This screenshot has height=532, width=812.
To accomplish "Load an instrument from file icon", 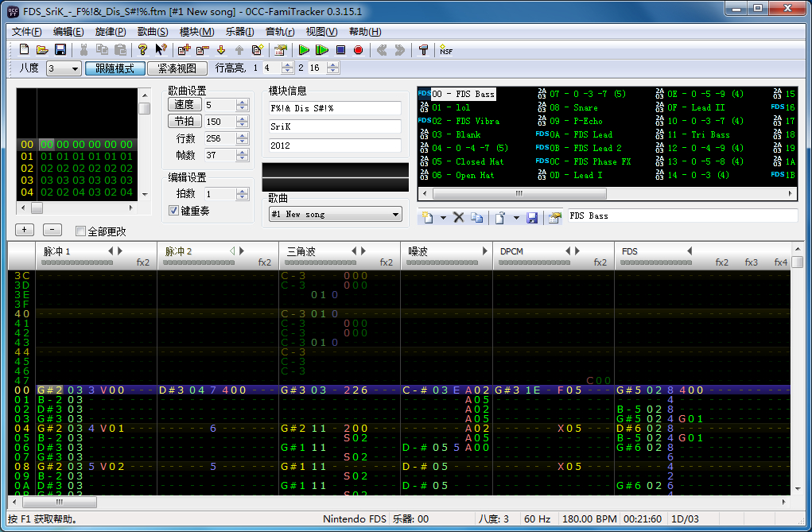I will (x=499, y=217).
